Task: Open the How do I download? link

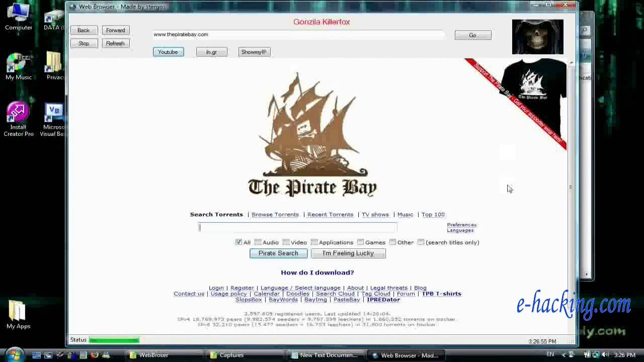Action: 317,273
